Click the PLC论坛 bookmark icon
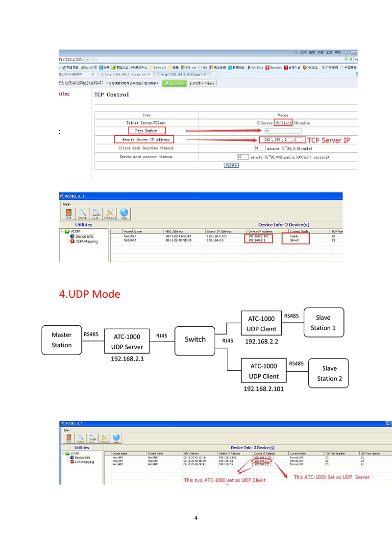This screenshot has width=392, height=554. [x=305, y=68]
